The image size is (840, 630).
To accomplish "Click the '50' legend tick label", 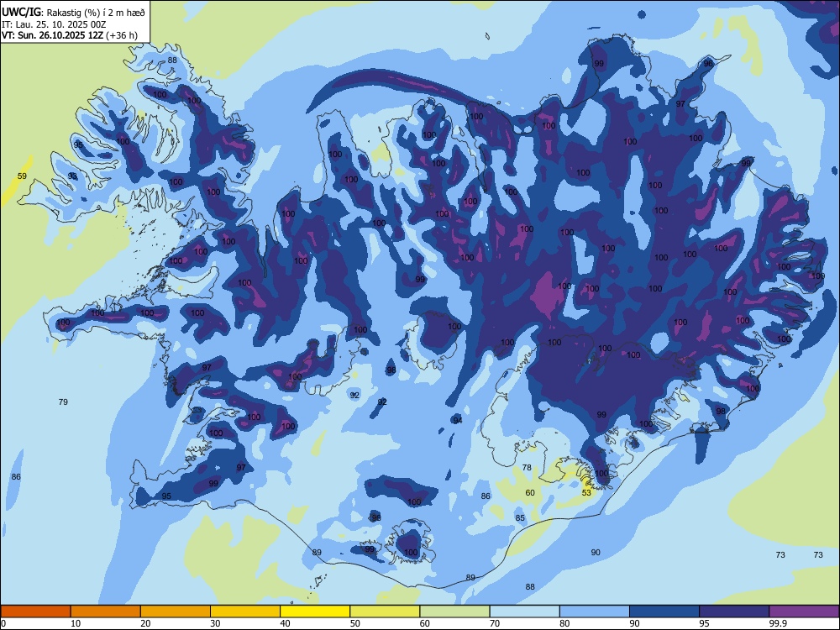I will click(x=354, y=623).
